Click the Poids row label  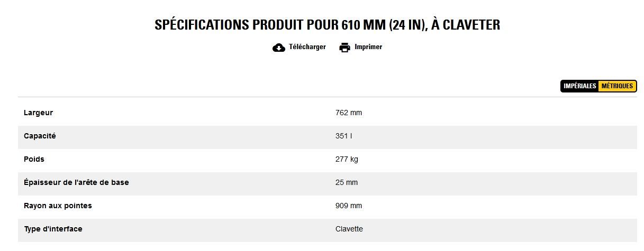click(34, 159)
